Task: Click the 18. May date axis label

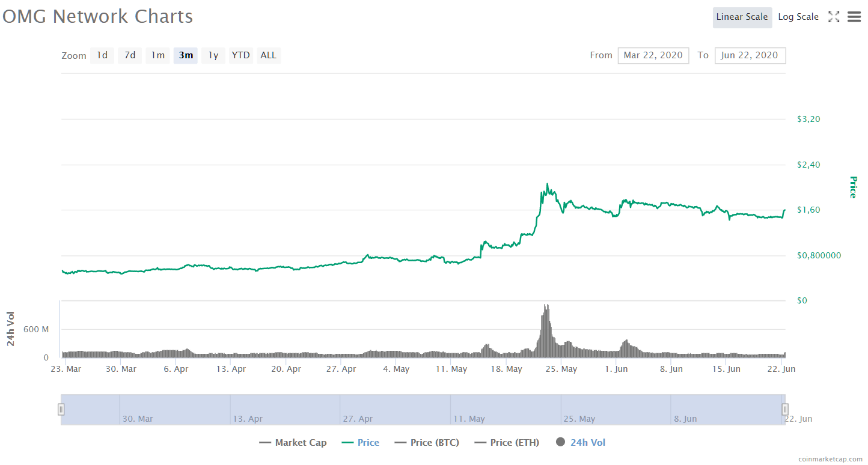Action: [x=506, y=369]
